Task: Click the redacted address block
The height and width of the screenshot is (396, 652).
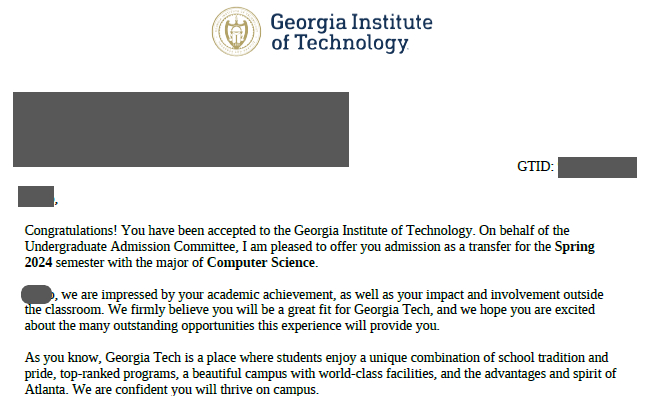Action: [x=181, y=129]
